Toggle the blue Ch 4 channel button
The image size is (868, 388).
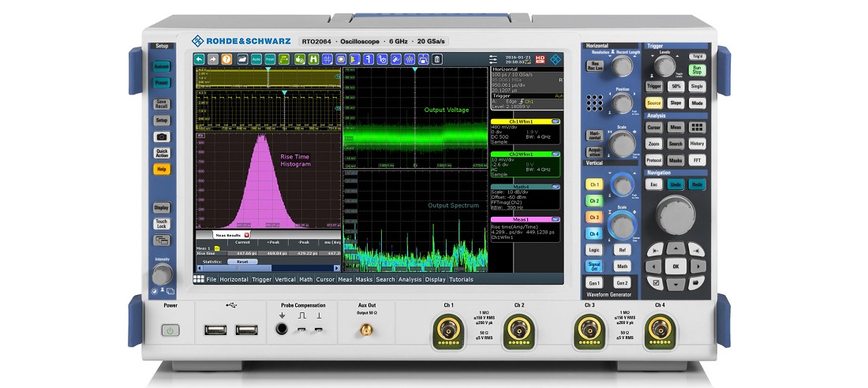click(594, 233)
